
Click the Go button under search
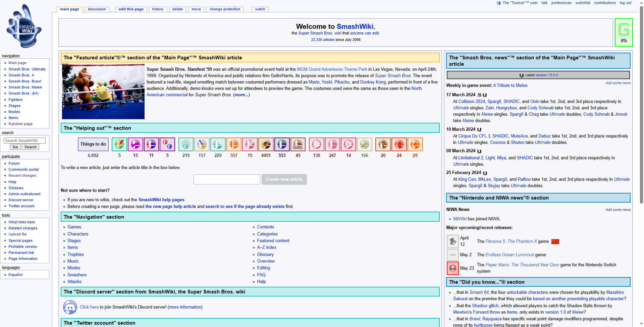point(15,147)
